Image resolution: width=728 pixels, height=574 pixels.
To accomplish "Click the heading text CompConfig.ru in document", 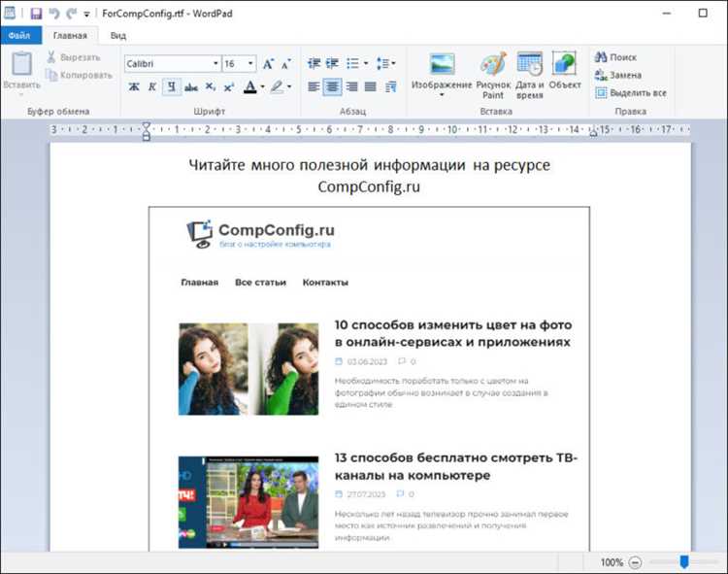I will 369,186.
